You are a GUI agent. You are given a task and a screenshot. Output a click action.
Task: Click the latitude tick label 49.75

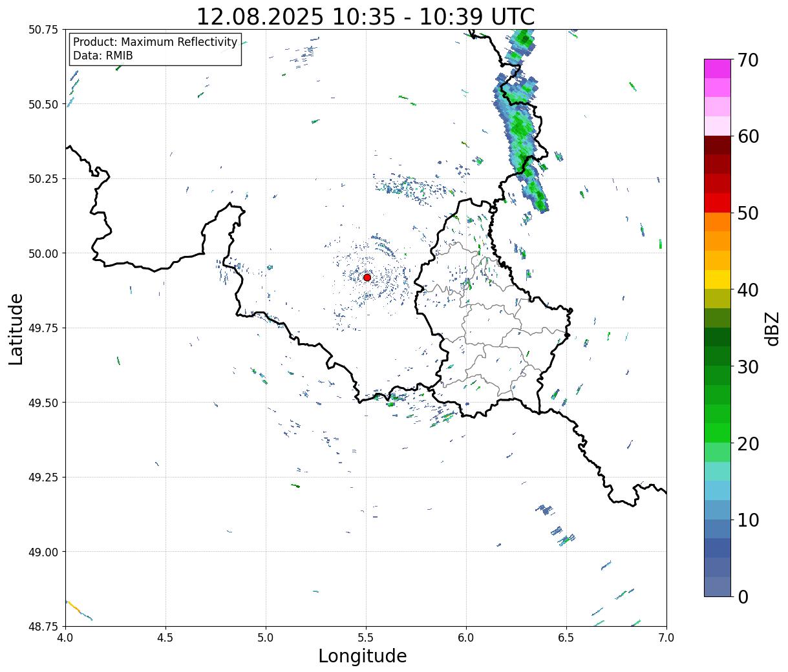pyautogui.click(x=43, y=328)
